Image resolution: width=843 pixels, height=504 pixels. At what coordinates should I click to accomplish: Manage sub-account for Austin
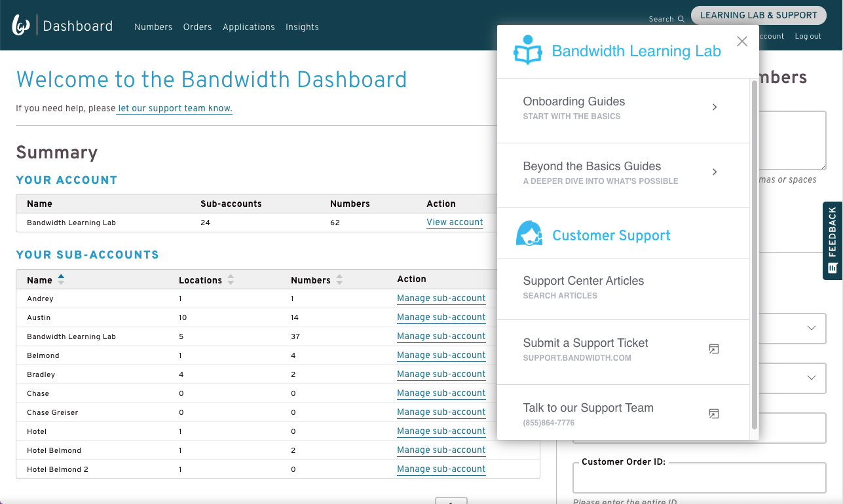click(x=441, y=317)
